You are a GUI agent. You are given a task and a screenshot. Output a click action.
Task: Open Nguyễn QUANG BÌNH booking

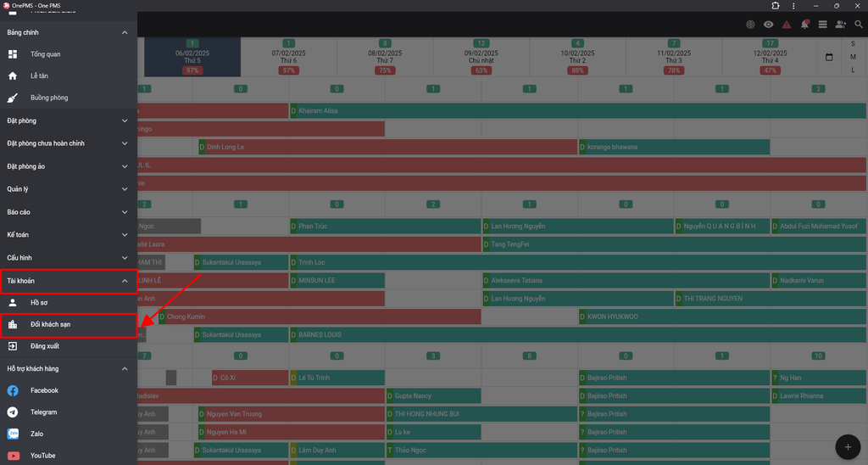click(x=722, y=226)
